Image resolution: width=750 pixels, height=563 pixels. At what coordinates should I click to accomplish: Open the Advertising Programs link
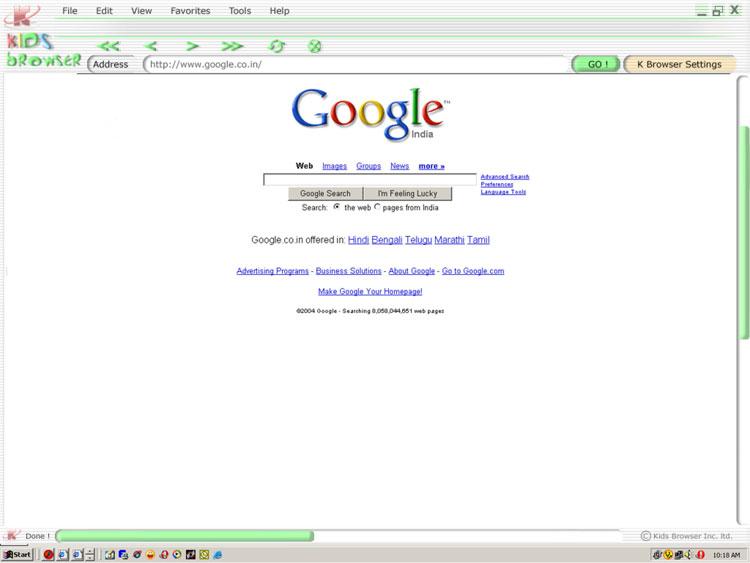coord(273,271)
